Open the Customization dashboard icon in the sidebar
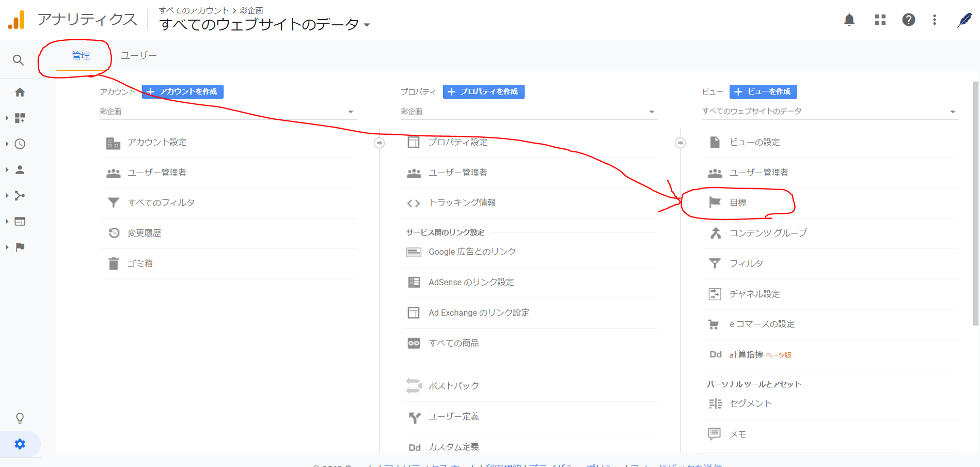980x467 pixels. [20, 118]
